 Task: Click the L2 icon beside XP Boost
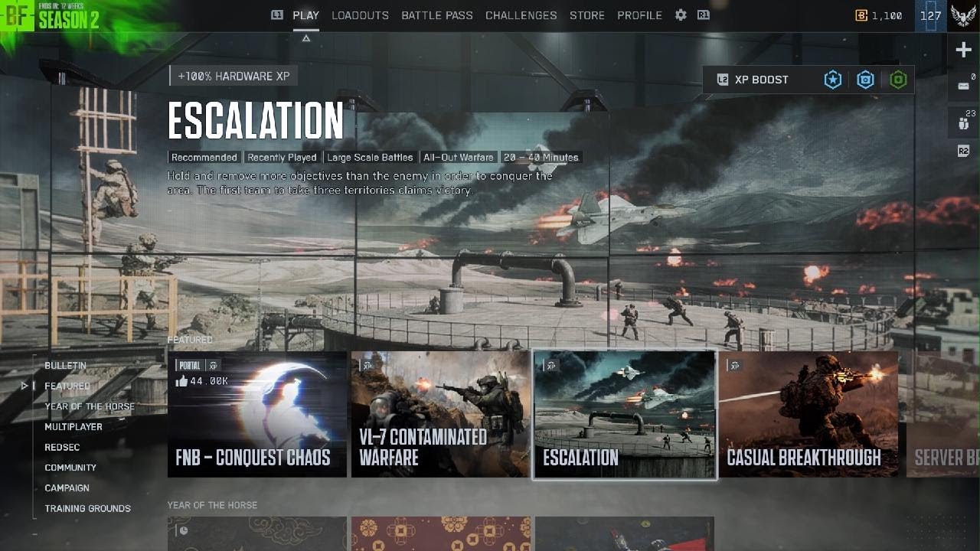pyautogui.click(x=722, y=80)
